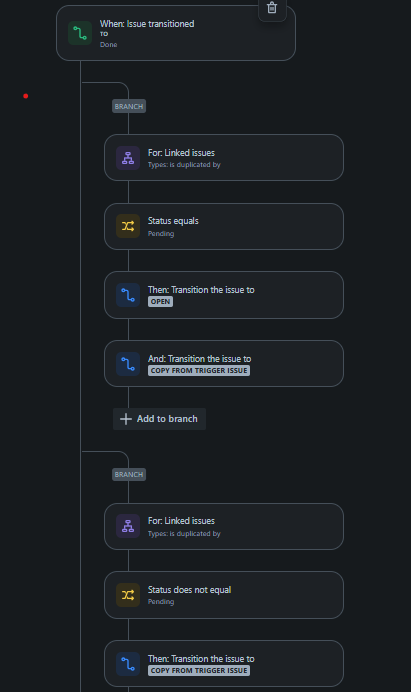Viewport: 411px width, 692px height.
Task: Select the second BRANCH label
Action: [129, 474]
